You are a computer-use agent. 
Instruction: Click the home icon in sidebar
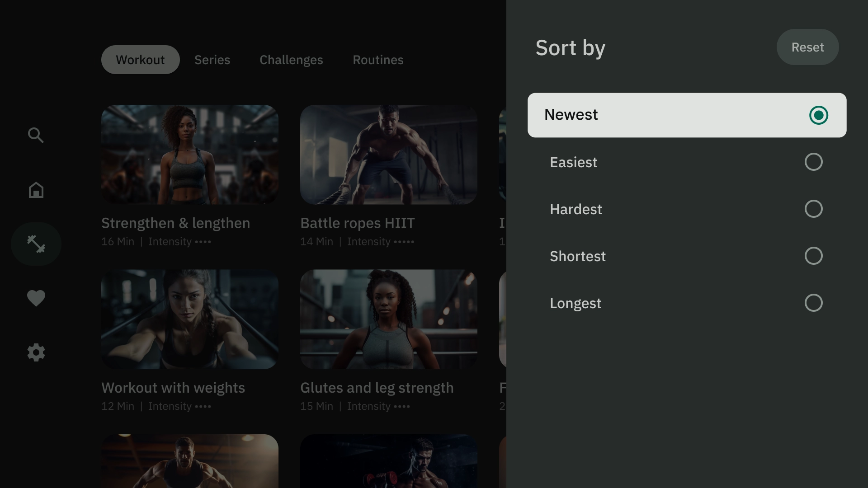click(36, 190)
